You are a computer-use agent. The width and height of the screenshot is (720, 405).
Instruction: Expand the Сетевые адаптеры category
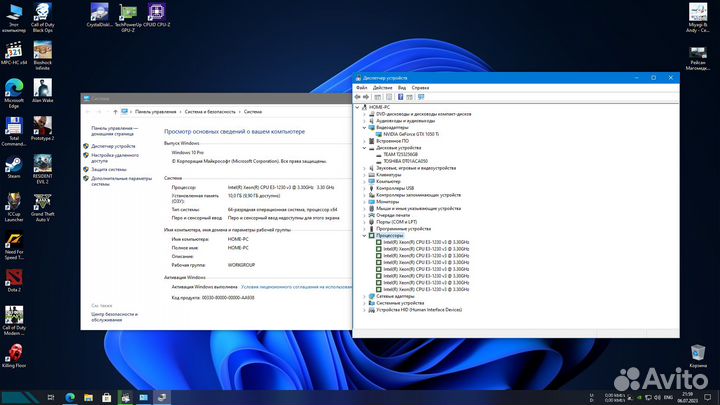pos(365,296)
